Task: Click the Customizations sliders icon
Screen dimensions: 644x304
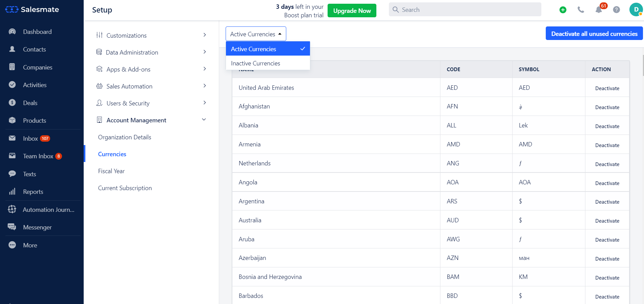Action: (x=99, y=35)
